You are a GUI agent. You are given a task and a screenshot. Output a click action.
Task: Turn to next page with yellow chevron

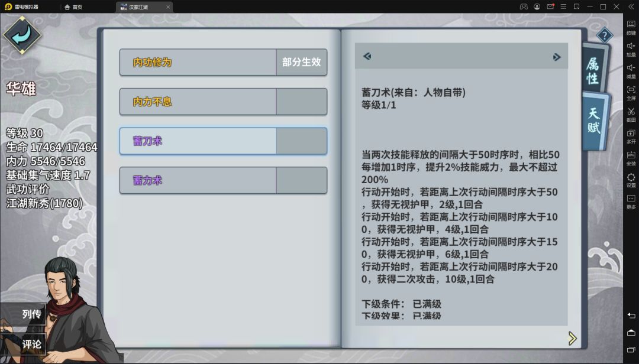(573, 338)
